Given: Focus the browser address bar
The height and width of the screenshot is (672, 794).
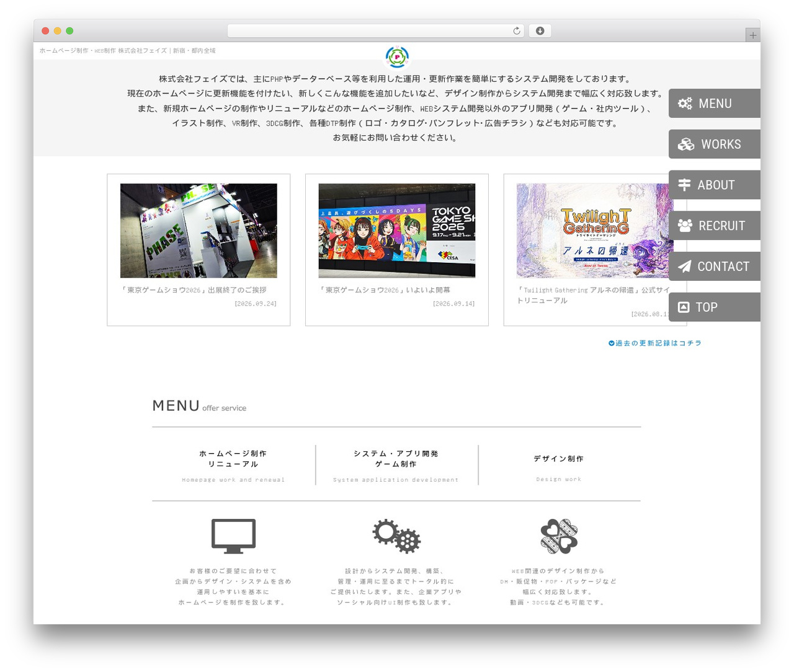Looking at the screenshot, I should [376, 31].
